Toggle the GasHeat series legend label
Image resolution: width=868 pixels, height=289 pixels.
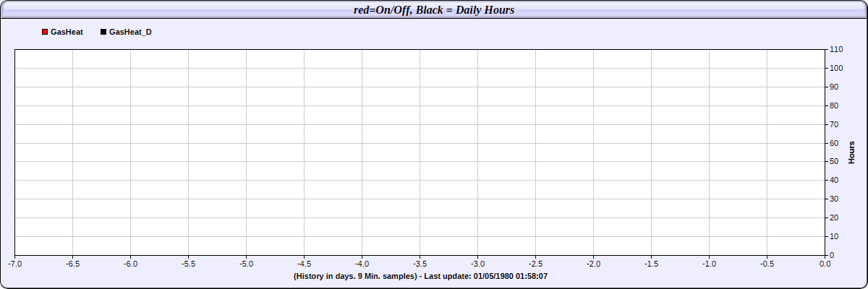(x=67, y=33)
